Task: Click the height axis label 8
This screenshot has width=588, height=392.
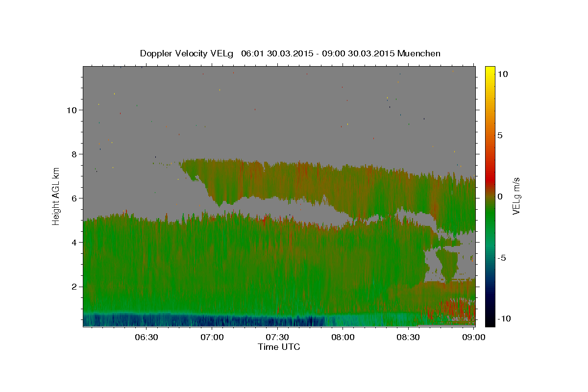Action: click(73, 154)
